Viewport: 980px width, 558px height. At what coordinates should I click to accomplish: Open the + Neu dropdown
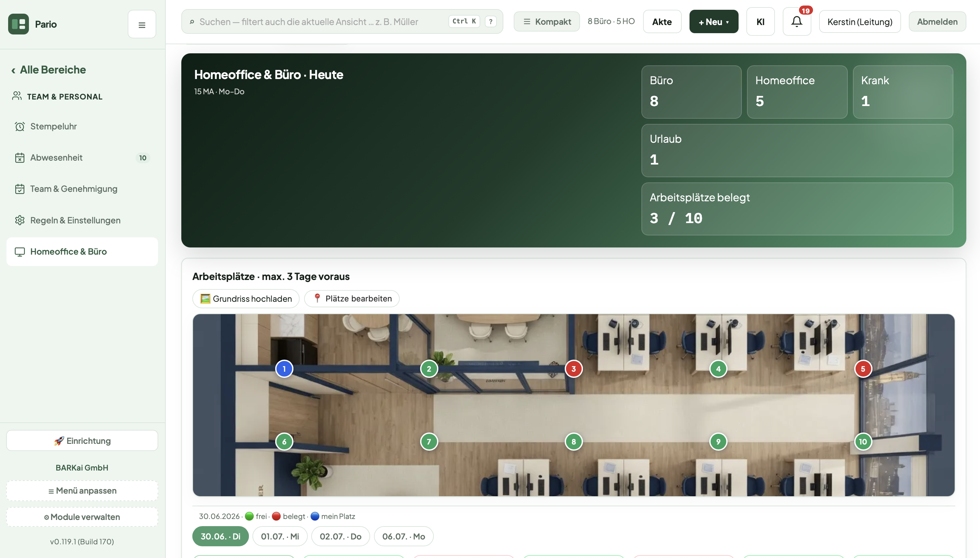(714, 22)
